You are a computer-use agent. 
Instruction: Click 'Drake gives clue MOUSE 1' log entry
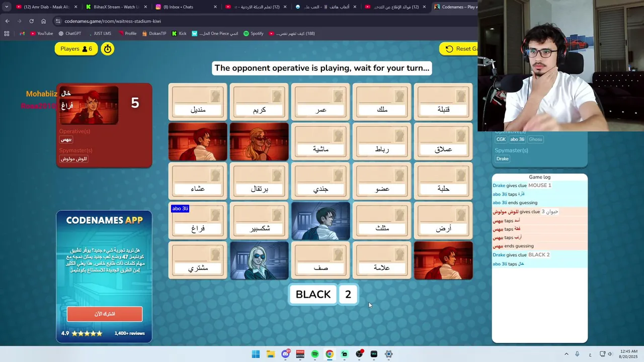coord(522,186)
